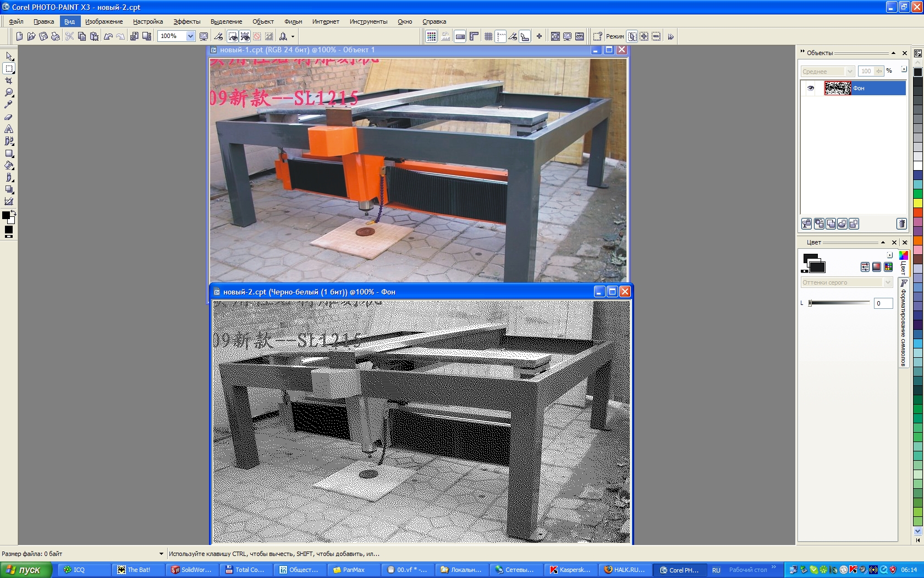Viewport: 924px width, 578px height.
Task: Click the Undo arrow in toolbar
Action: coord(108,36)
